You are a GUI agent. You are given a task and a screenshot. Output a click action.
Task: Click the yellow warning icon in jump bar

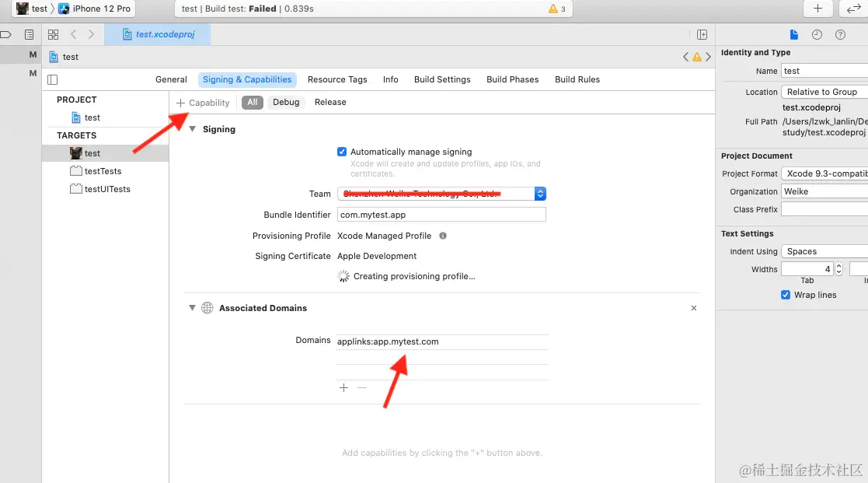coord(697,57)
